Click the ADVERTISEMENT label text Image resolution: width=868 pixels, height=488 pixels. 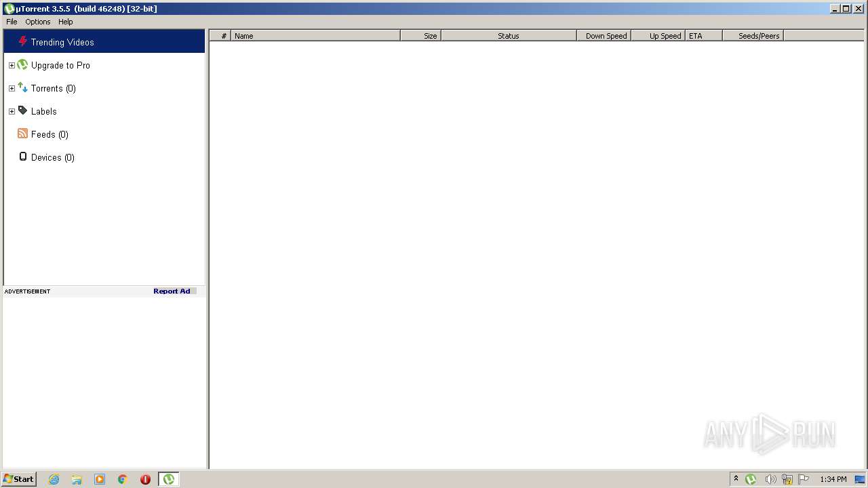pyautogui.click(x=27, y=291)
